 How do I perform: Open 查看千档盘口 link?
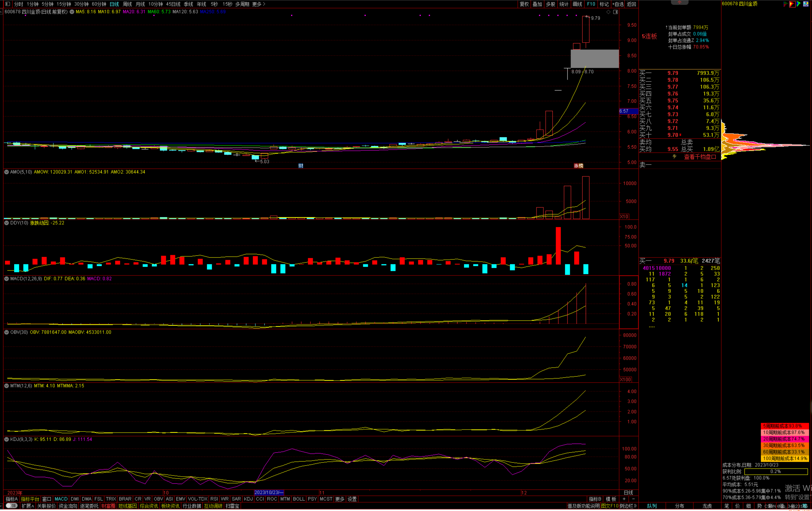[700, 157]
